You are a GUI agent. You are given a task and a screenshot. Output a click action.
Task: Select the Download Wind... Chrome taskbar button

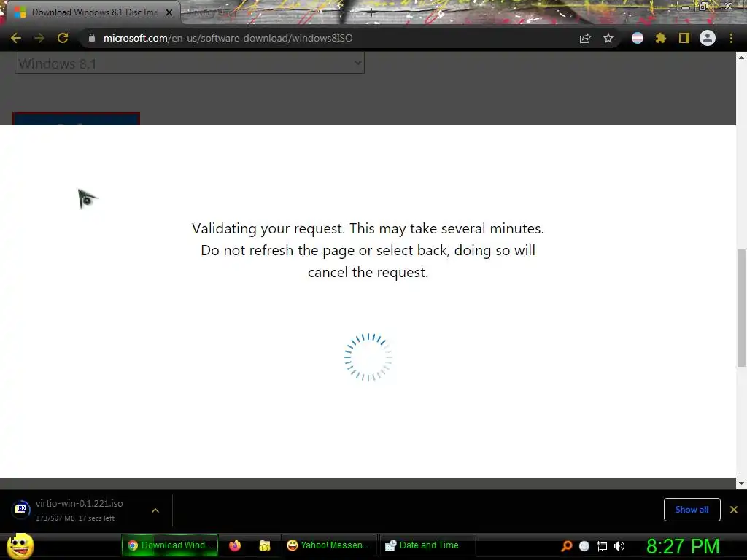pos(169,545)
